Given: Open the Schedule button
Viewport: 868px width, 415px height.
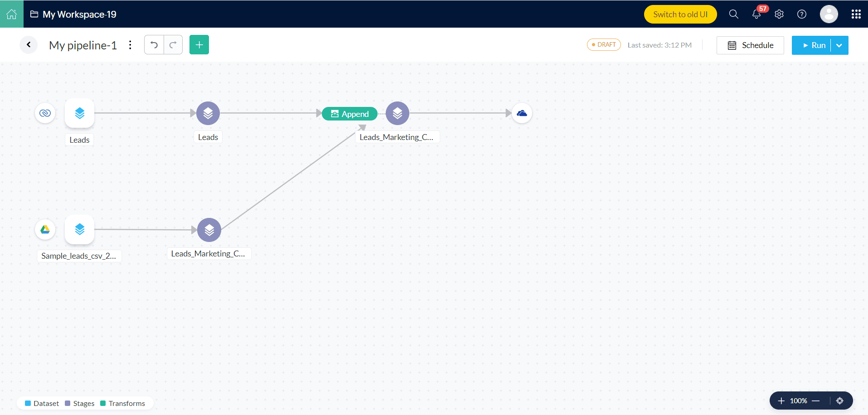Looking at the screenshot, I should 750,45.
